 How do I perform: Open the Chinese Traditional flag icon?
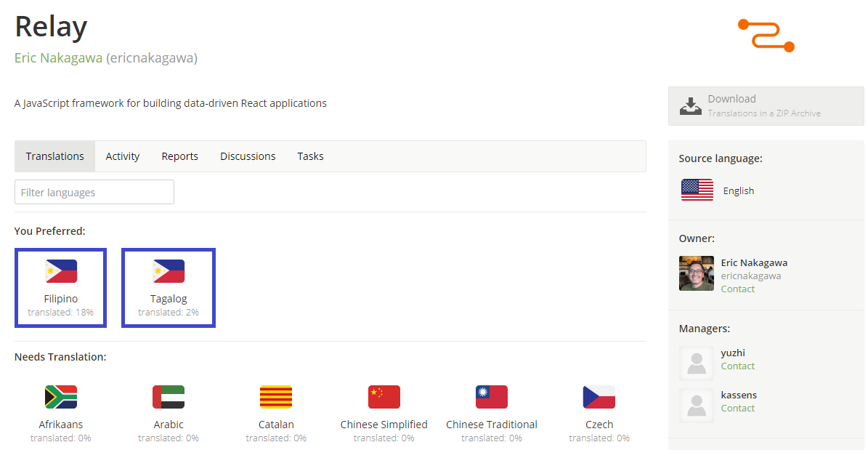[492, 397]
